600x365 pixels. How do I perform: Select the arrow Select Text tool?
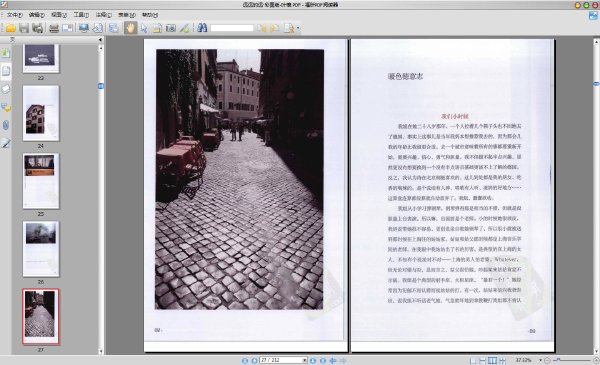tap(144, 28)
